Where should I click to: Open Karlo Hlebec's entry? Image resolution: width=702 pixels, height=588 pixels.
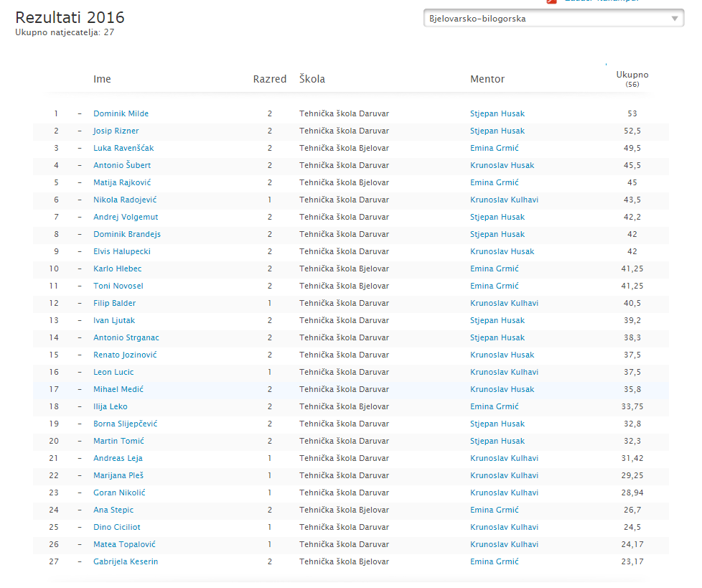pyautogui.click(x=117, y=269)
